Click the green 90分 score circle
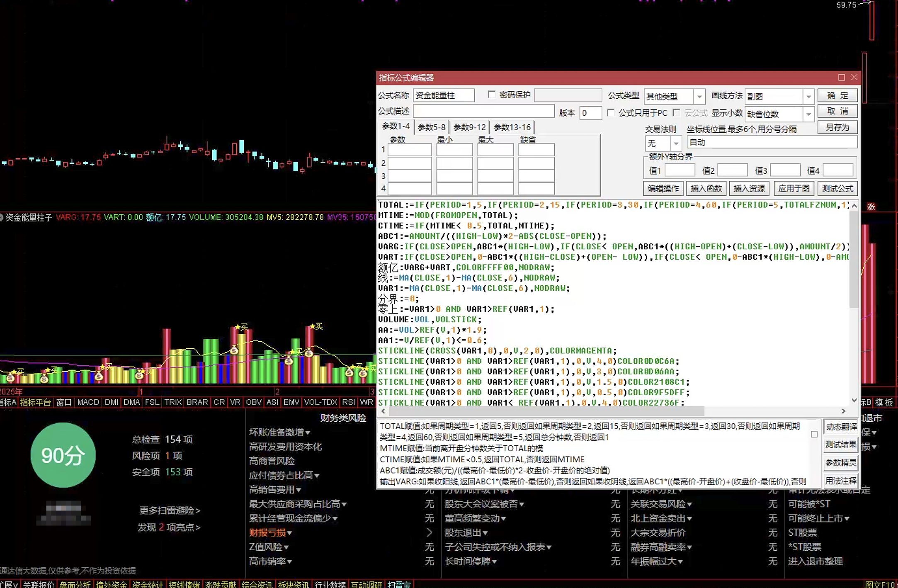 click(63, 455)
